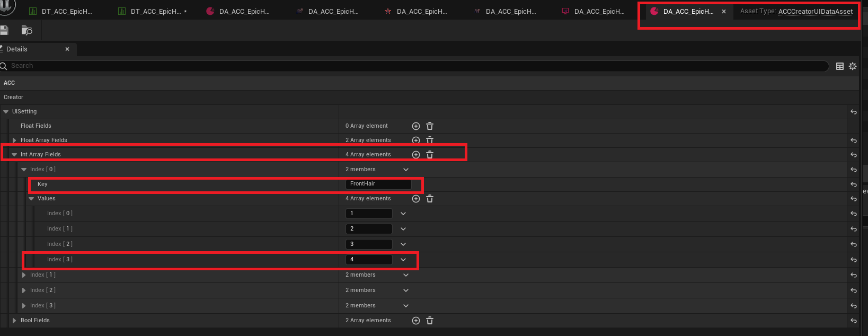Open property matrix table view icon
Viewport: 868px width, 336px height.
[x=840, y=66]
